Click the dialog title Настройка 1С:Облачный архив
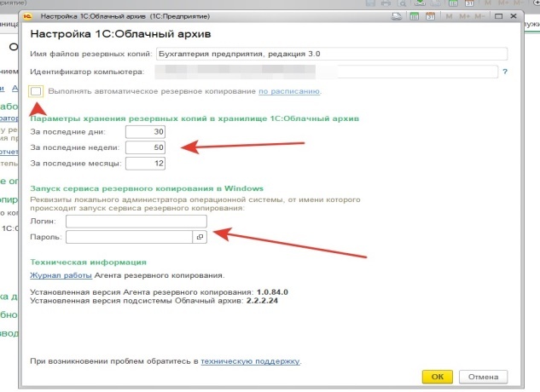The height and width of the screenshot is (392, 540). (x=120, y=34)
